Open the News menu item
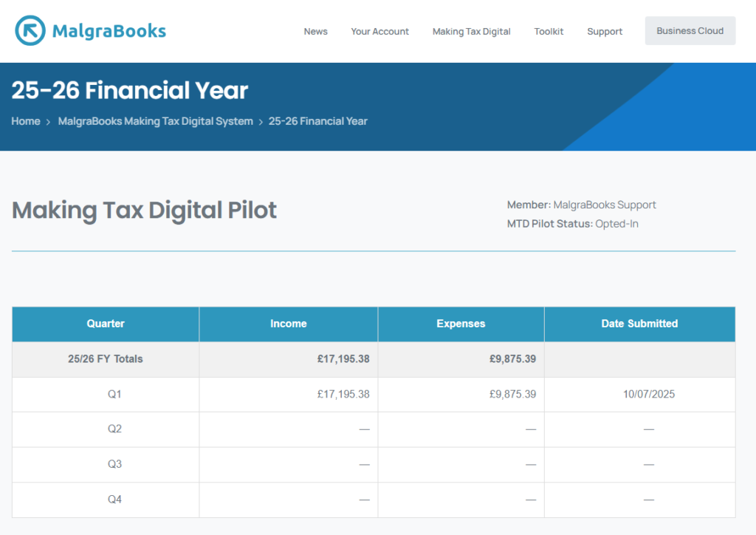The height and width of the screenshot is (535, 756). coord(315,31)
